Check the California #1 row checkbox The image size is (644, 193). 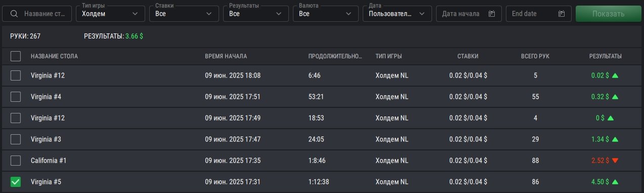[16, 161]
